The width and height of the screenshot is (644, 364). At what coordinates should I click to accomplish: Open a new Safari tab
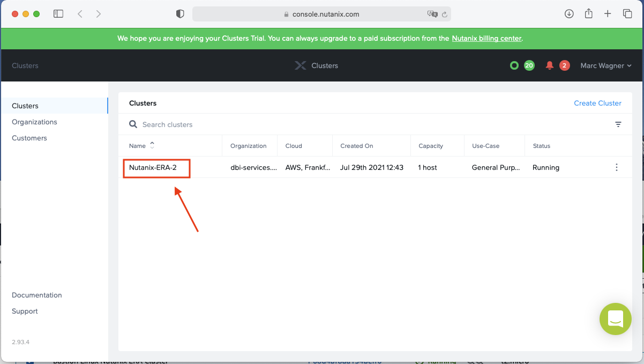[x=608, y=14]
